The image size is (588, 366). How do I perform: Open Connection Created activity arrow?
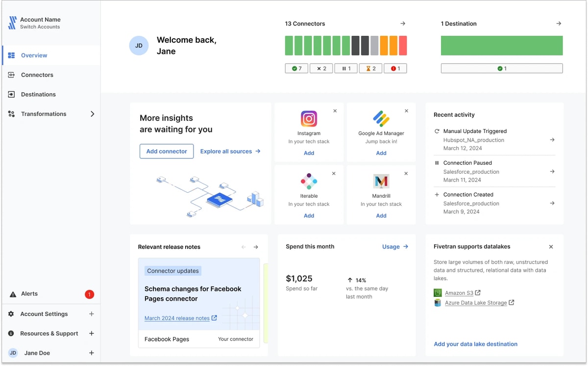(552, 203)
